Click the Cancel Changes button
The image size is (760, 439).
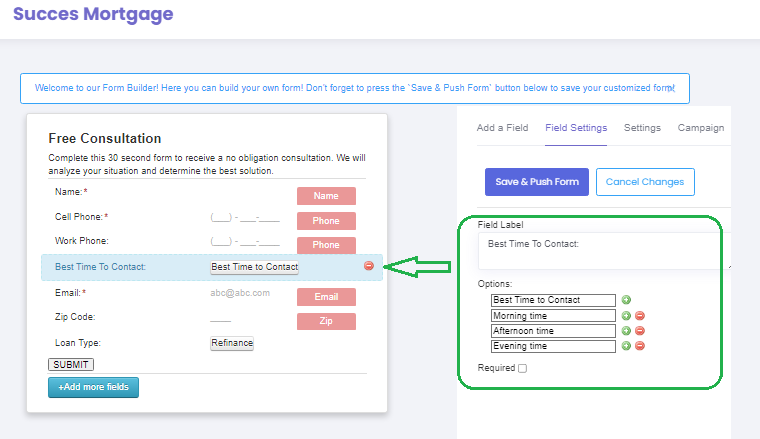(645, 182)
